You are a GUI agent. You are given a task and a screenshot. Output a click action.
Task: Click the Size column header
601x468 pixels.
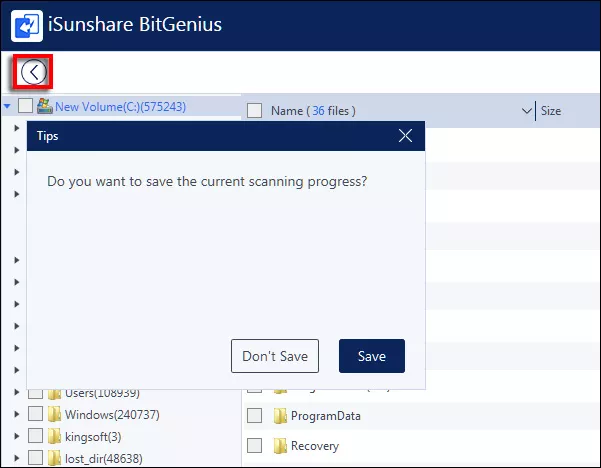click(x=551, y=111)
